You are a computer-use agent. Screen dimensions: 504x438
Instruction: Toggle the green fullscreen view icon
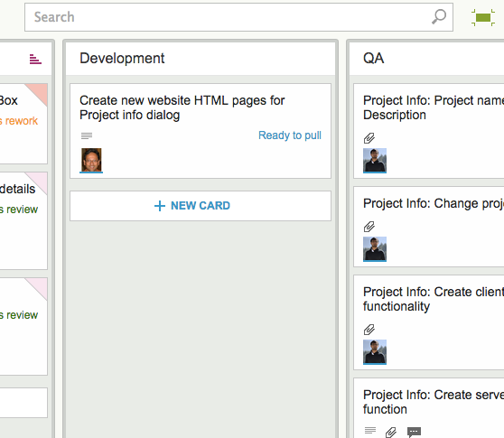(483, 17)
